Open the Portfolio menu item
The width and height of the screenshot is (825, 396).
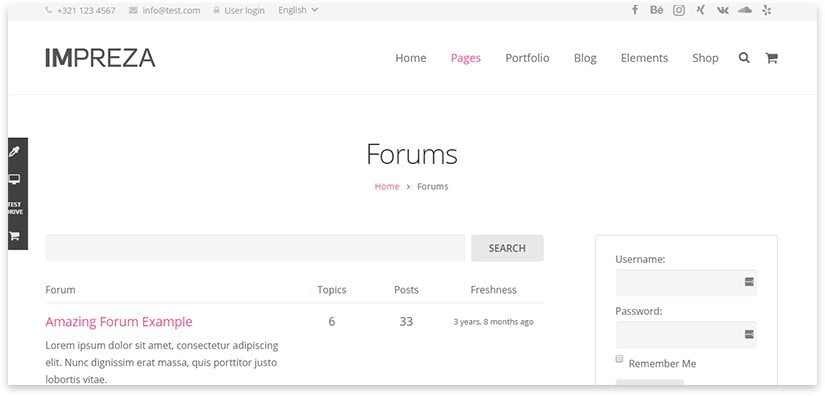click(x=527, y=58)
